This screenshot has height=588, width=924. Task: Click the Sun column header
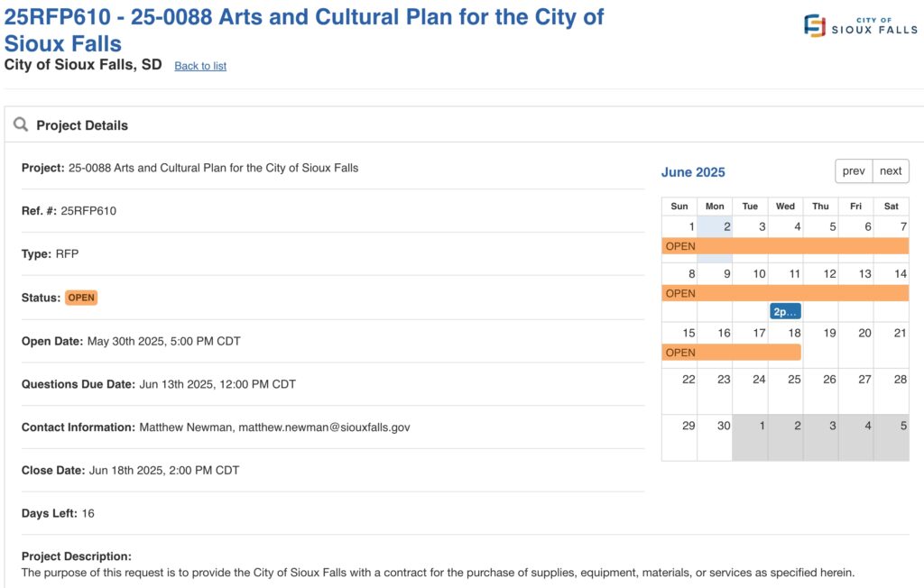click(679, 207)
